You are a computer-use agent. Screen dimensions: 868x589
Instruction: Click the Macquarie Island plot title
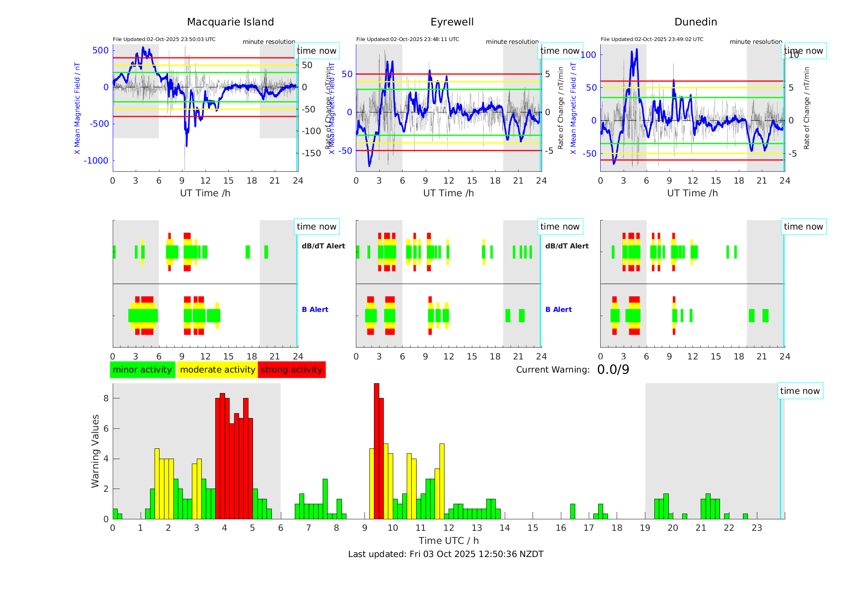(x=230, y=22)
